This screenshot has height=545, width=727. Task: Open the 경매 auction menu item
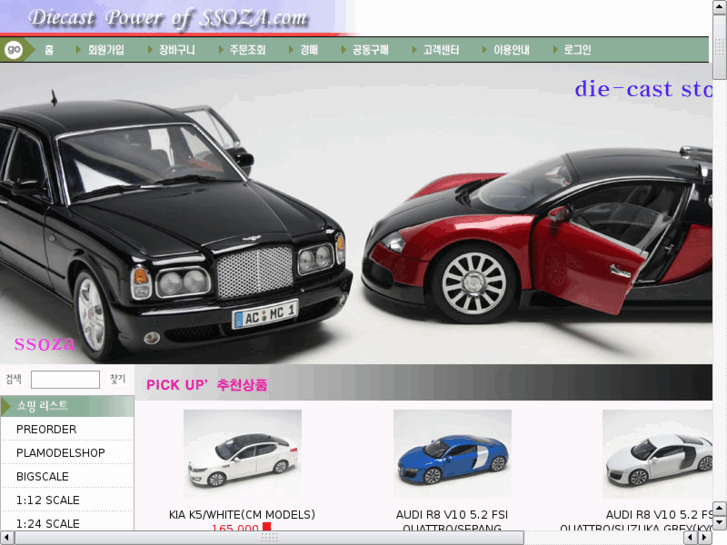[x=309, y=50]
